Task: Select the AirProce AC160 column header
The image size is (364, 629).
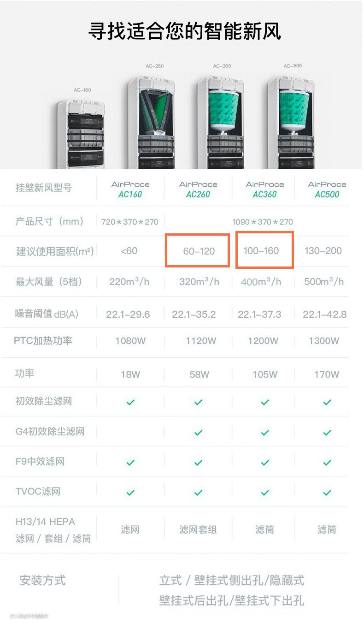Action: (x=130, y=189)
